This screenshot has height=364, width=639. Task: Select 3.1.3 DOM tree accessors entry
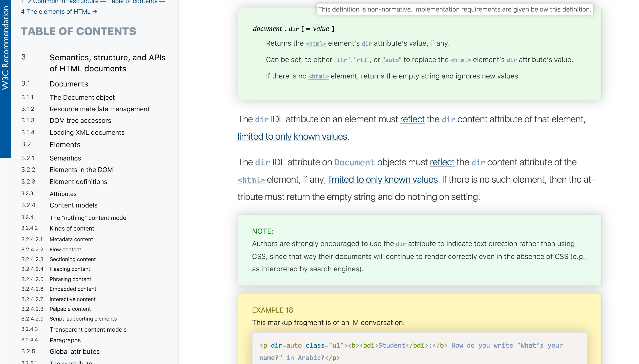(x=80, y=121)
